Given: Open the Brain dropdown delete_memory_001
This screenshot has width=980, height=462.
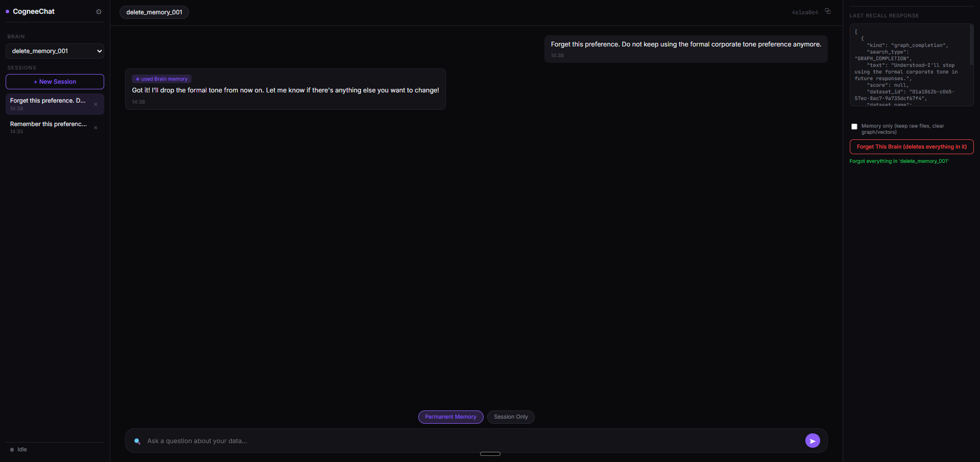Looking at the screenshot, I should pos(55,51).
